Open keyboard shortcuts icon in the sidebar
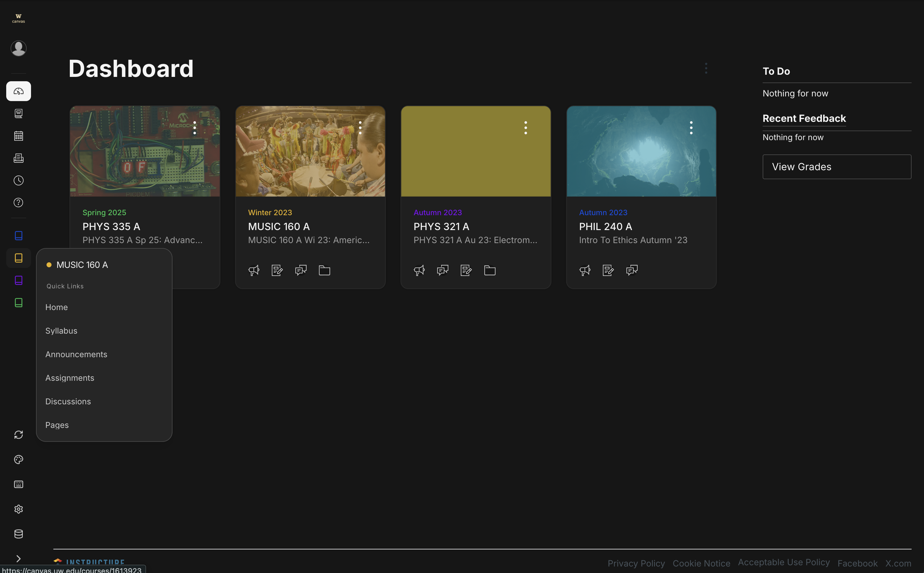Screen dimensions: 924x573 18,484
